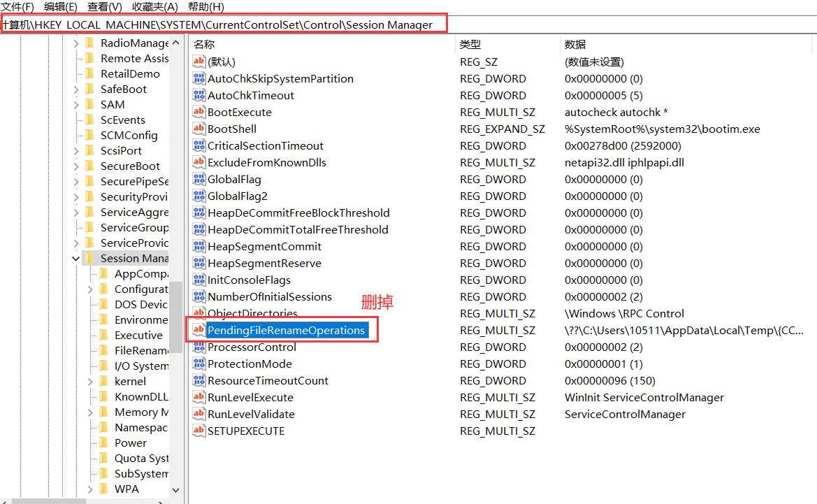The height and width of the screenshot is (504, 817).
Task: Open the 收藏夹(A) menu
Action: tap(155, 7)
